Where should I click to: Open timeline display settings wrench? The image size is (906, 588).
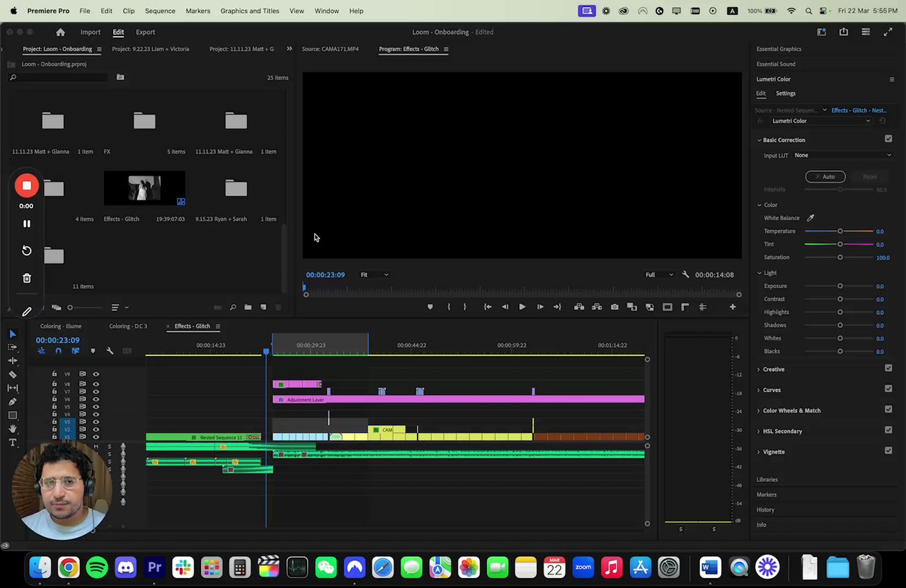coord(110,351)
